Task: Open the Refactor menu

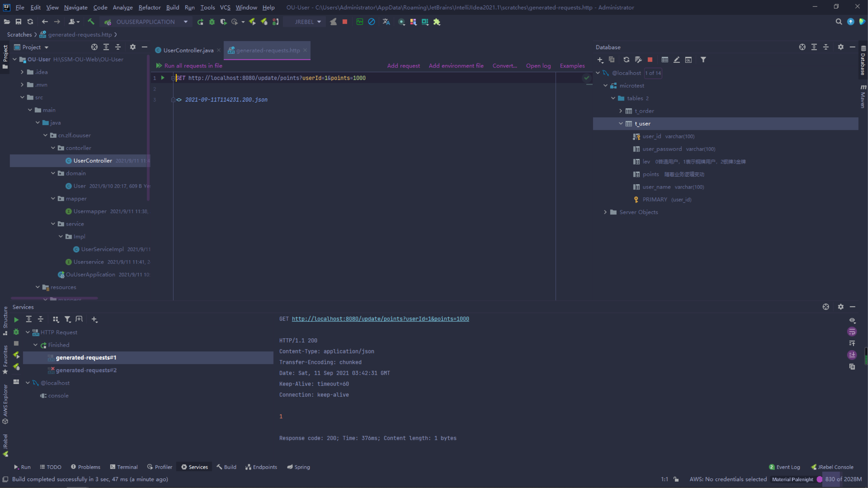Action: point(149,8)
